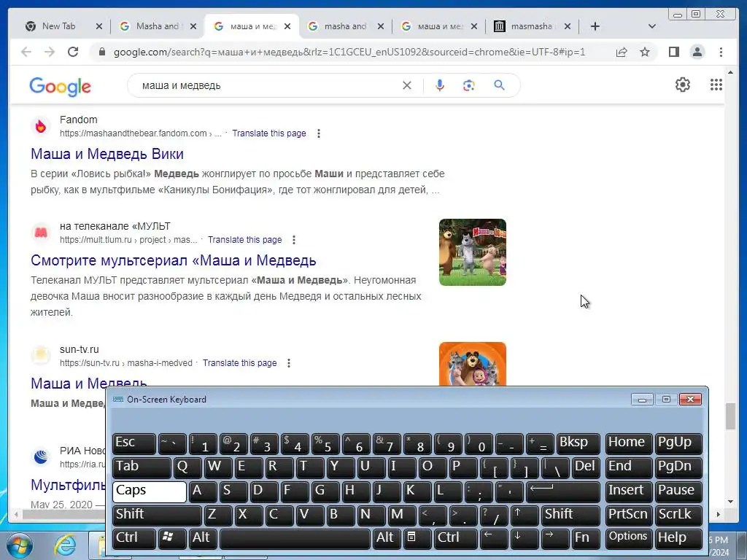Screen dimensions: 747x560
Task: Click the browser forward arrow
Action: coord(50,52)
